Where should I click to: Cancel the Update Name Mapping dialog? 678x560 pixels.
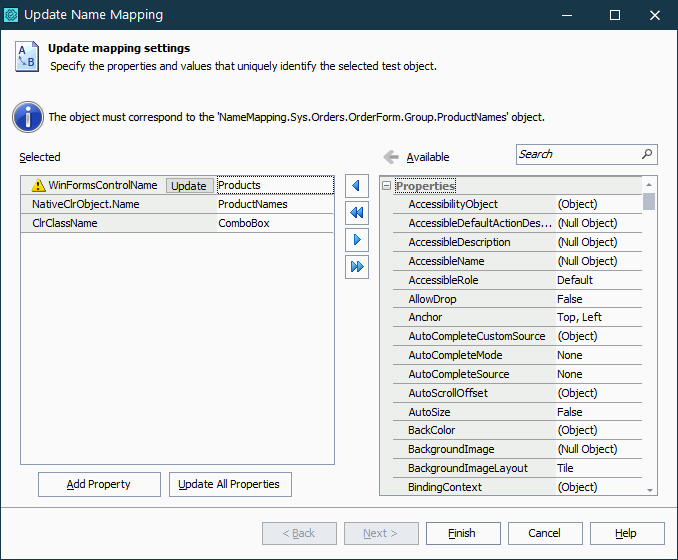tap(545, 533)
